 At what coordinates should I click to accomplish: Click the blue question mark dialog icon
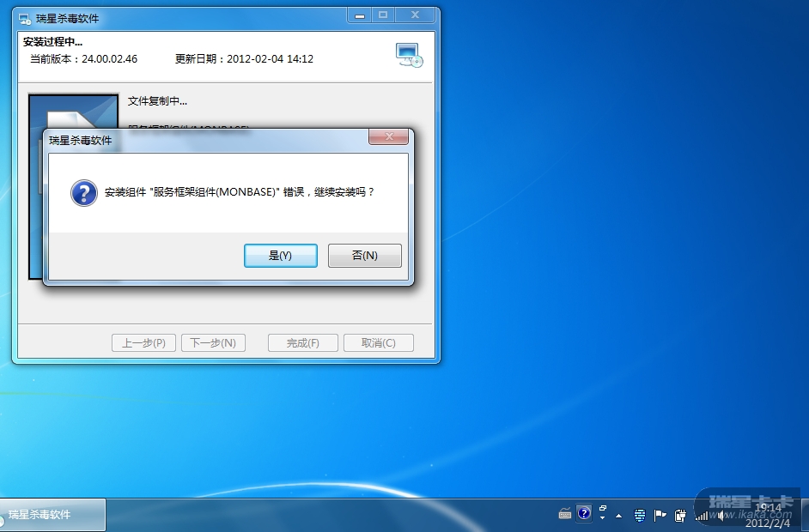click(83, 193)
